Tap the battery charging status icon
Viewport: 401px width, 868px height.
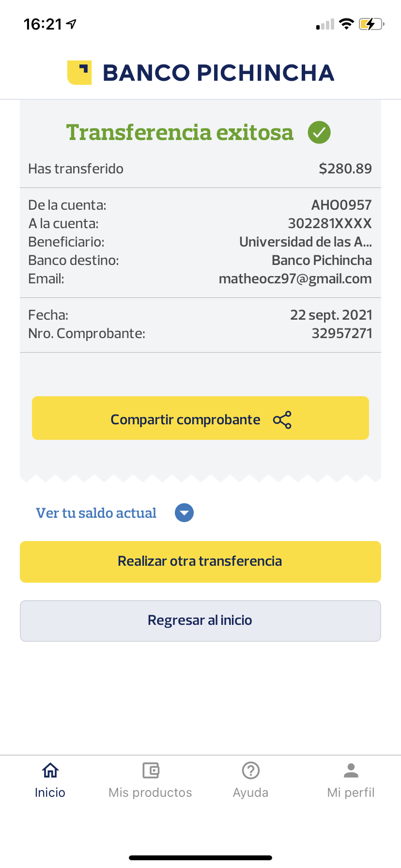(x=371, y=24)
